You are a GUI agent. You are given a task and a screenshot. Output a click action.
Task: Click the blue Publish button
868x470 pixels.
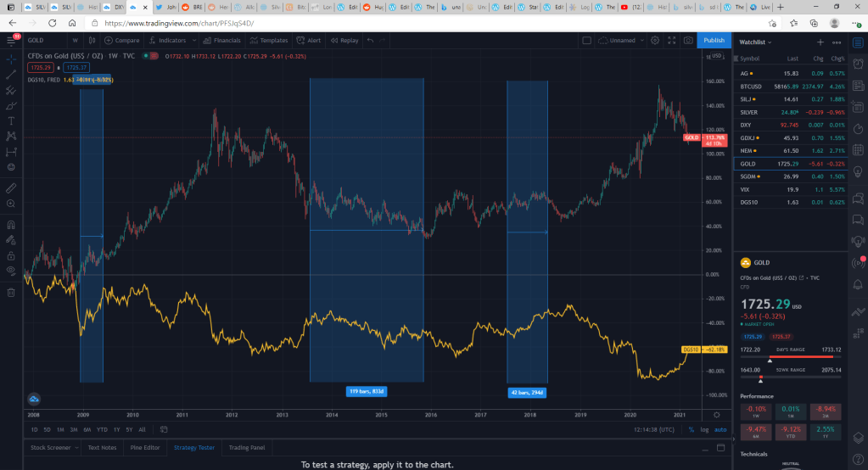point(714,40)
